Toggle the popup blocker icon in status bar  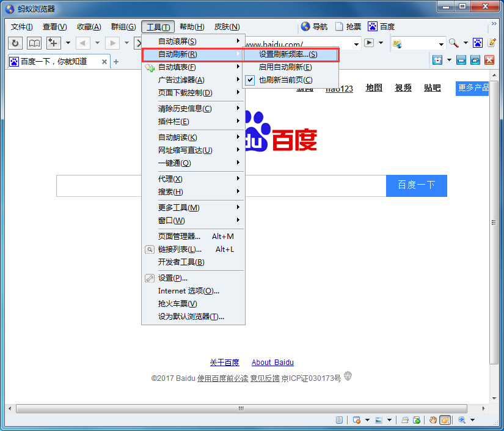coord(357,420)
